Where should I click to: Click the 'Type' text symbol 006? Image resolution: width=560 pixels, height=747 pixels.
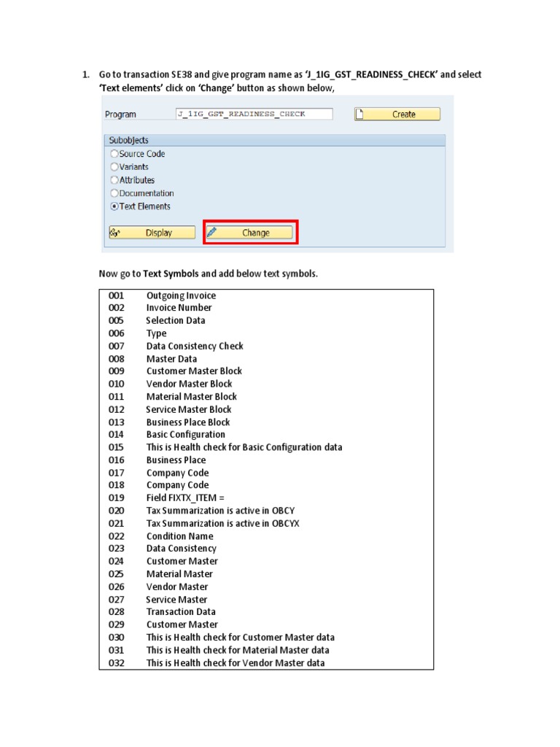tap(157, 333)
